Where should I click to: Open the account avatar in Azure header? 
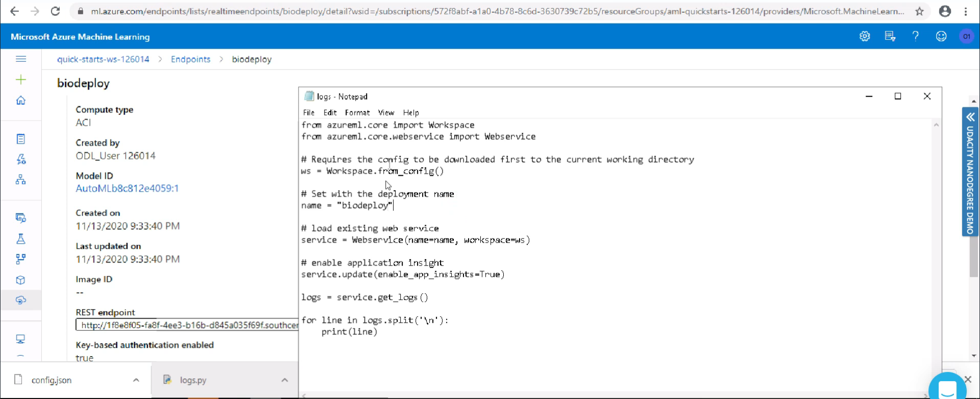(x=967, y=36)
